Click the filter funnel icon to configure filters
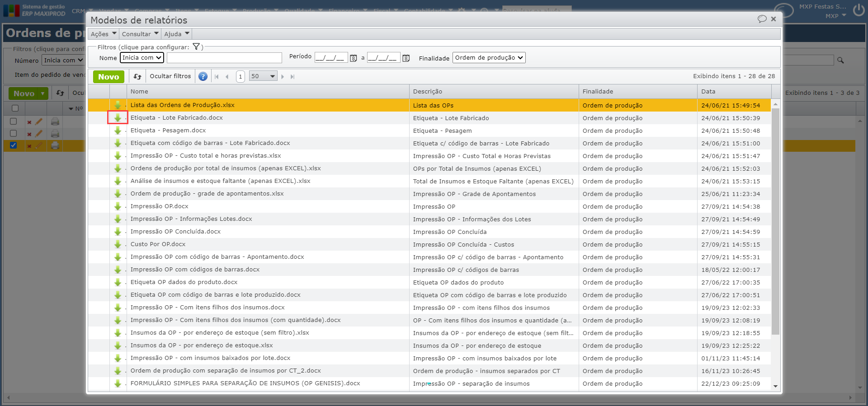868x406 pixels. (x=196, y=47)
